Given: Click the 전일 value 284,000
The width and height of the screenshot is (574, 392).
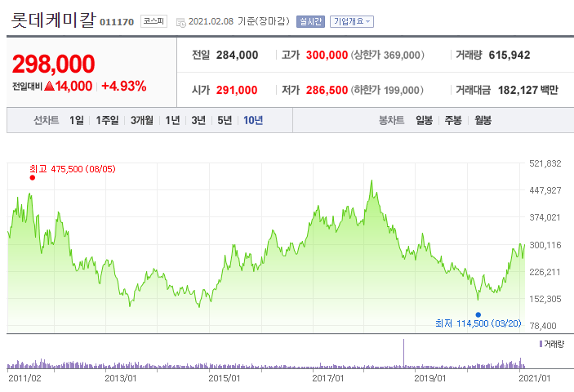Looking at the screenshot, I should [x=238, y=56].
